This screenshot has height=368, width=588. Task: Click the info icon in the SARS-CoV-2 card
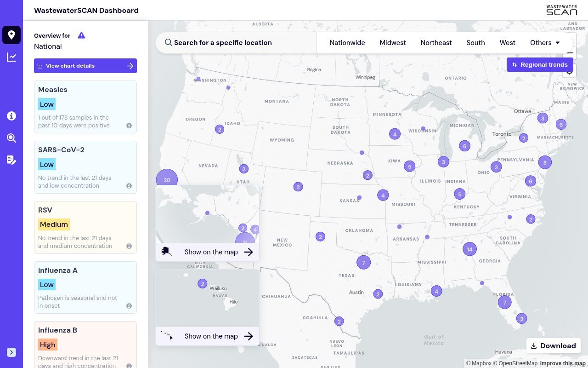point(129,186)
